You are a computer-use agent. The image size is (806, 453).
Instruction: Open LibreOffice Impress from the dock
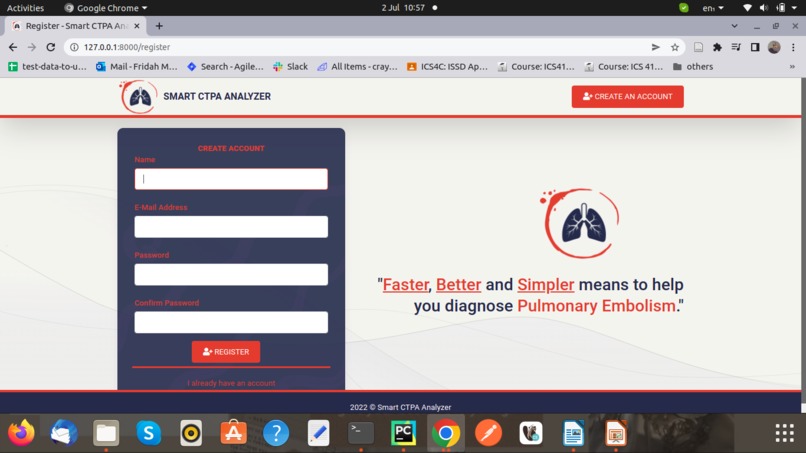click(x=616, y=433)
